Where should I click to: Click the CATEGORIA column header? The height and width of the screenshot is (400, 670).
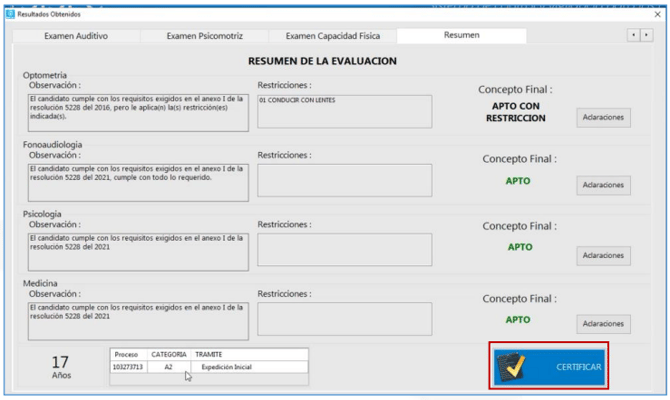169,355
